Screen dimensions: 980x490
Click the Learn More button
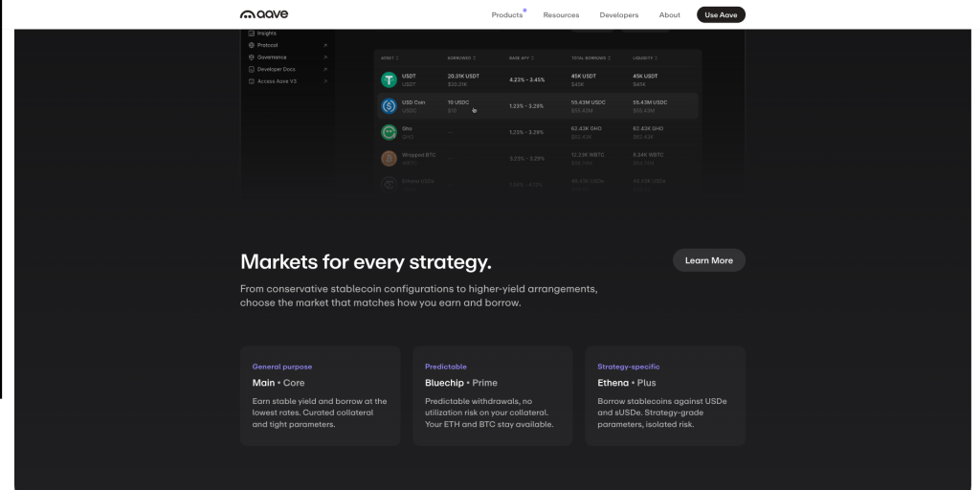click(x=709, y=260)
